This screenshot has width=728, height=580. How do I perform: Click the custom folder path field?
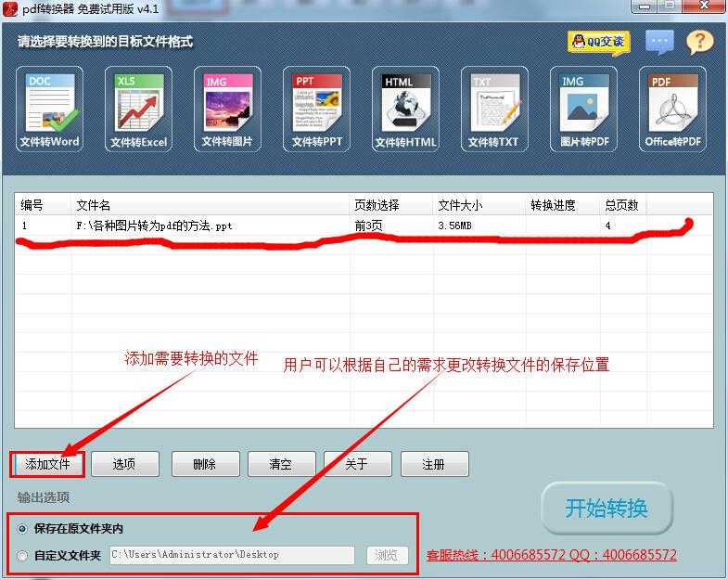click(x=231, y=555)
